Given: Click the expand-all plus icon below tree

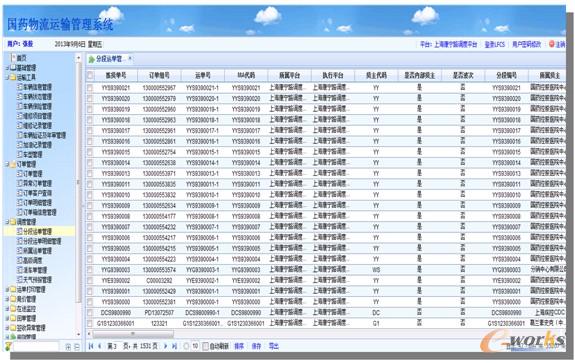Looking at the screenshot, I should [68, 347].
